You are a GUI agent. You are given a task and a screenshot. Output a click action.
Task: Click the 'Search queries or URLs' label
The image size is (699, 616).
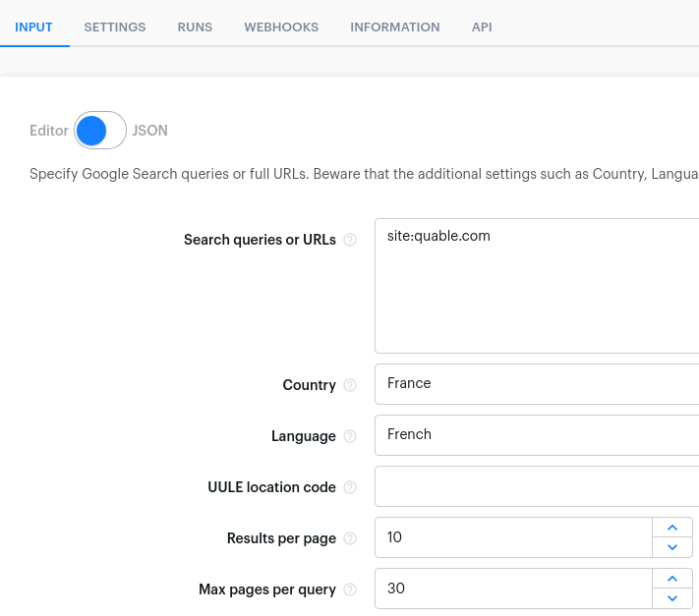(260, 240)
